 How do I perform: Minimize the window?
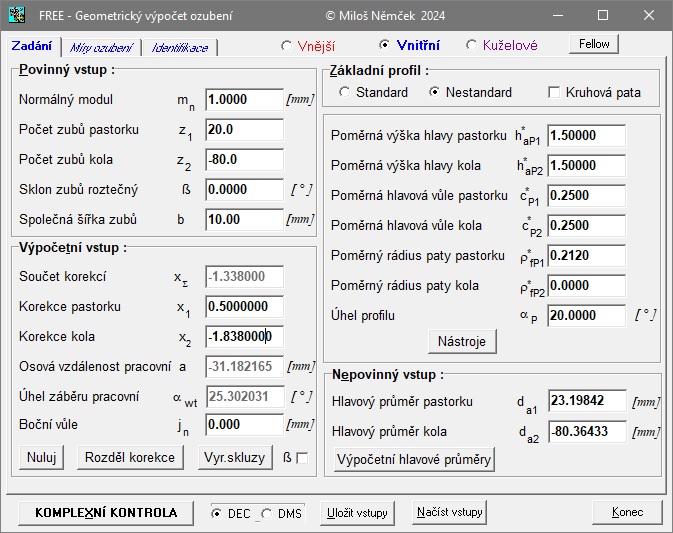558,15
